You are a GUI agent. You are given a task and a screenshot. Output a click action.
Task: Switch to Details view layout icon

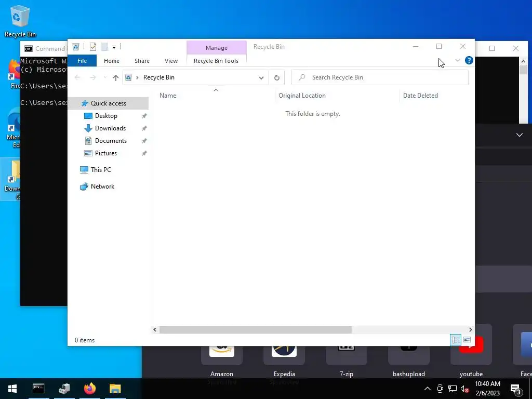456,340
